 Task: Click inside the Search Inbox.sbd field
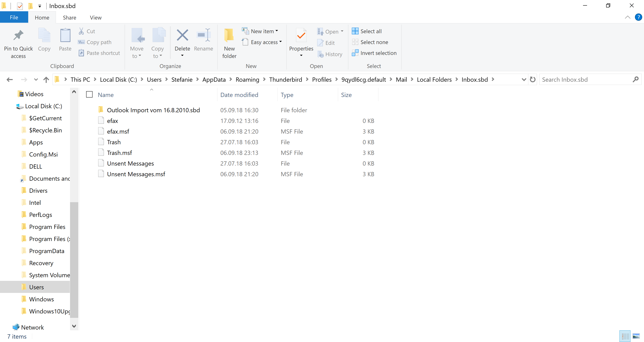coord(585,79)
